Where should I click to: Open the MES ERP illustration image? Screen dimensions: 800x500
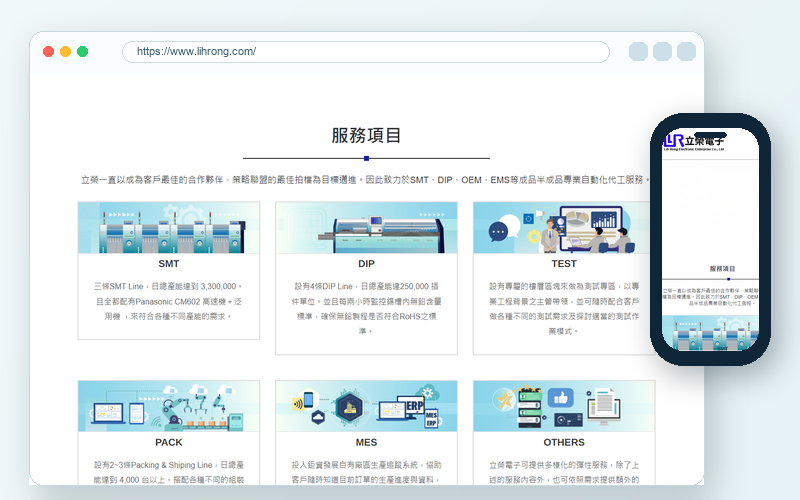point(366,406)
